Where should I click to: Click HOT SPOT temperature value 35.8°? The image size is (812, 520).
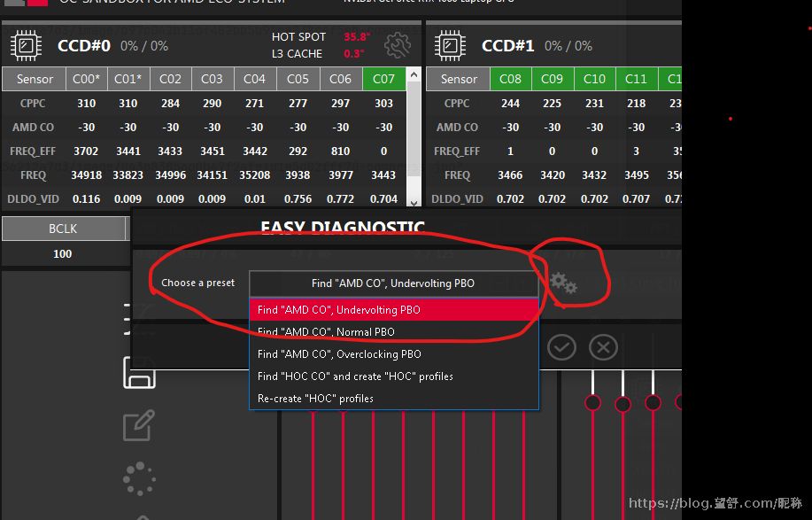pos(357,37)
